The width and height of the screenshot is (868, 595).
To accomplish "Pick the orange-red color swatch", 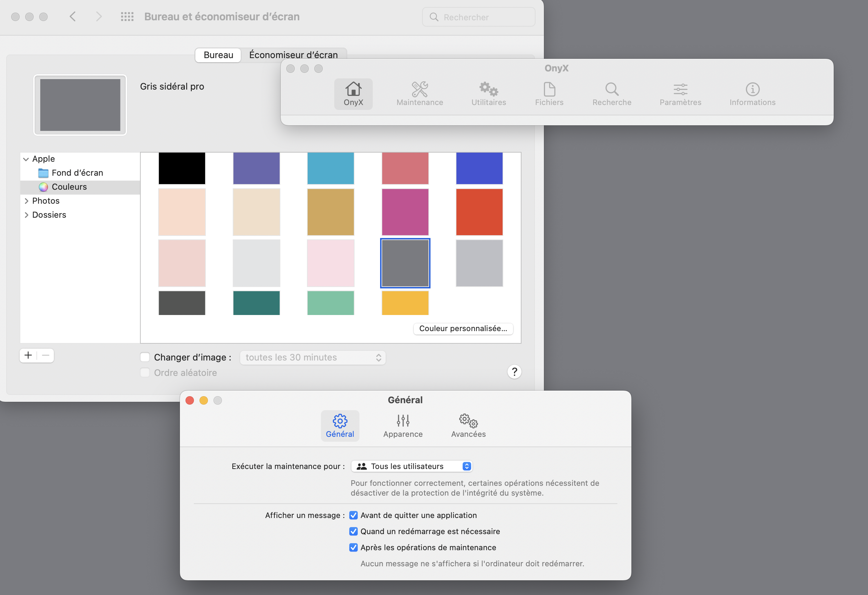I will click(x=479, y=212).
